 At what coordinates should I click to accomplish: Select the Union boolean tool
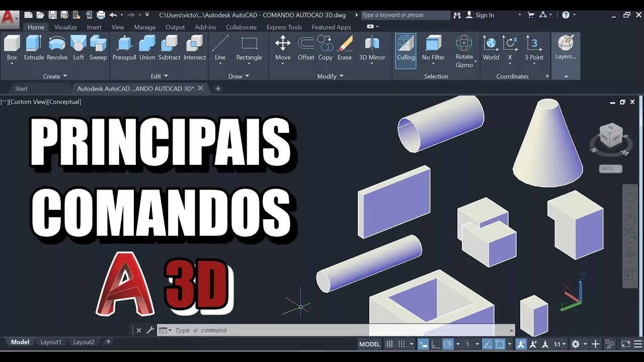click(147, 48)
